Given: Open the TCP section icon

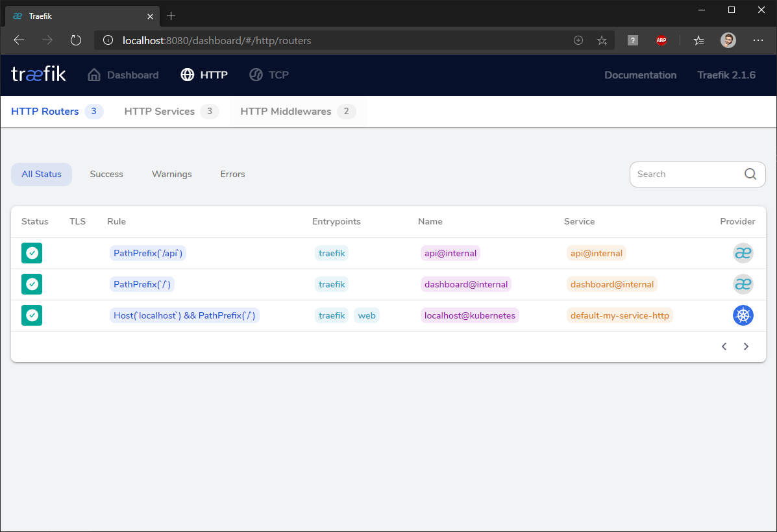Looking at the screenshot, I should (256, 75).
